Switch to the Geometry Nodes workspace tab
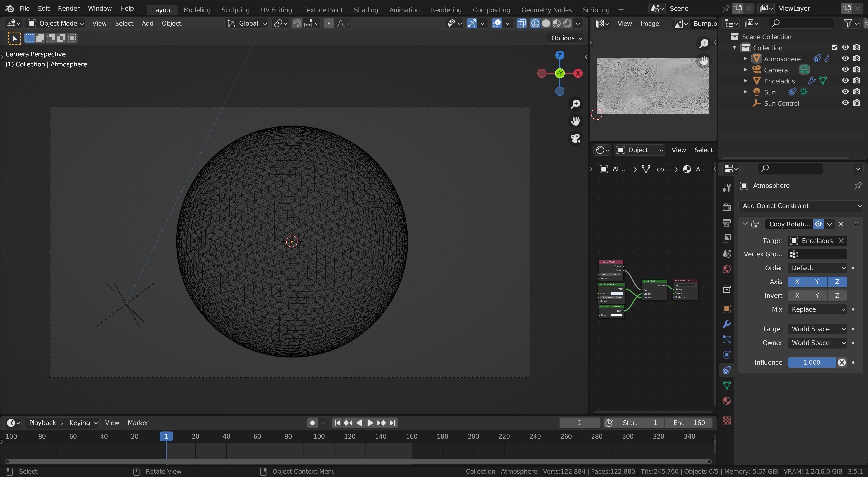868x477 pixels. tap(546, 10)
